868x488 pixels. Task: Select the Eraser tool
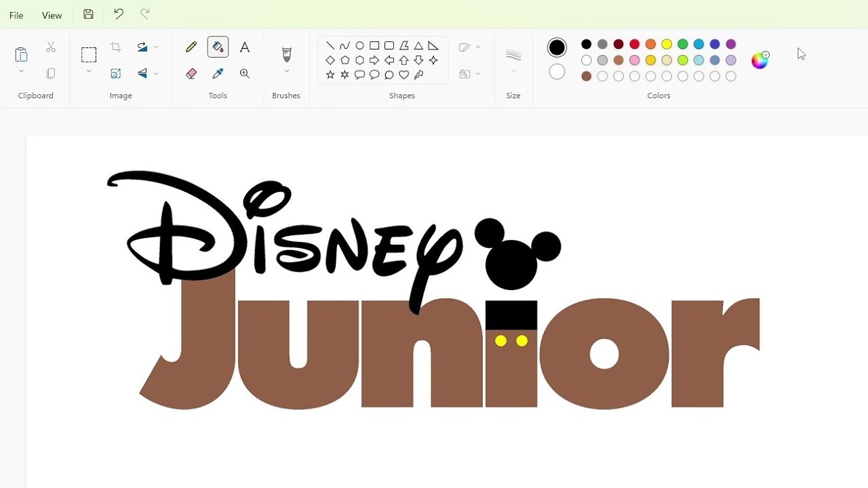(191, 73)
